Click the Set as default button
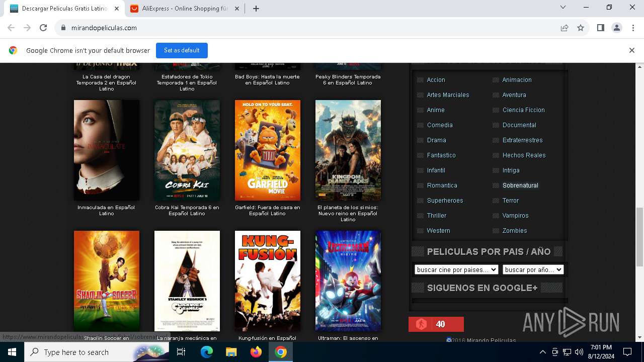The image size is (644, 362). (182, 50)
